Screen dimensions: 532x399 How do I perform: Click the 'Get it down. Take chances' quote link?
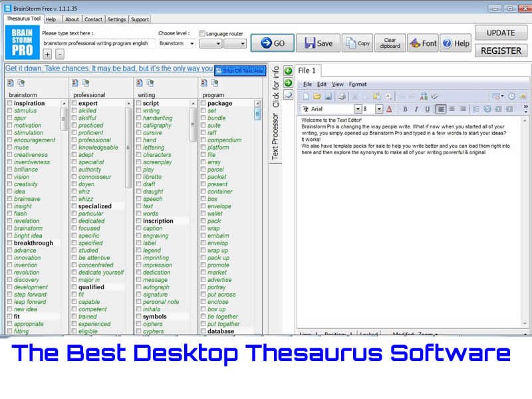(x=109, y=68)
